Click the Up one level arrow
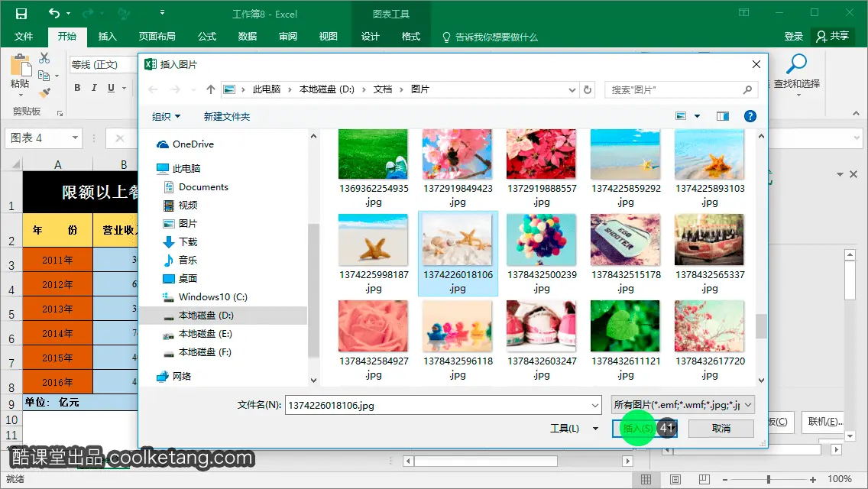This screenshot has width=868, height=489. tap(210, 89)
